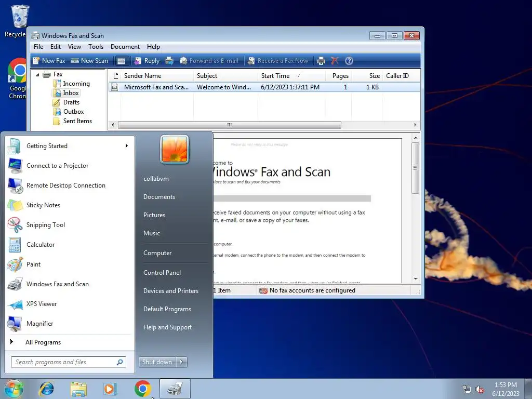This screenshot has width=532, height=399.
Task: Click Forward as E-mail
Action: coord(209,61)
